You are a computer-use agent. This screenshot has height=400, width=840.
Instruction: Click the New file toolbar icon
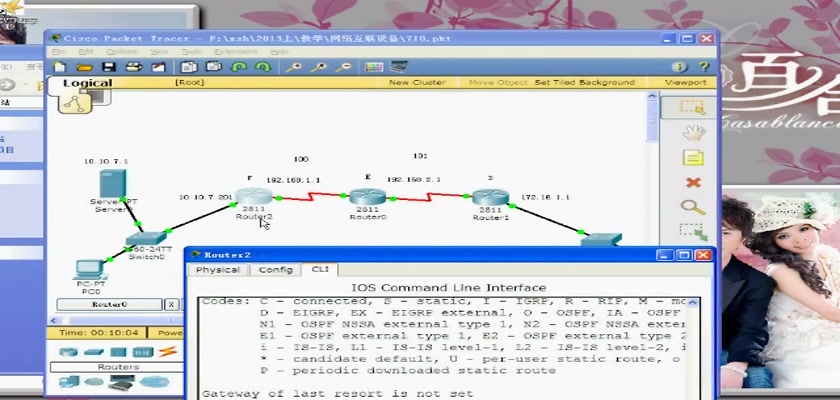[x=59, y=67]
